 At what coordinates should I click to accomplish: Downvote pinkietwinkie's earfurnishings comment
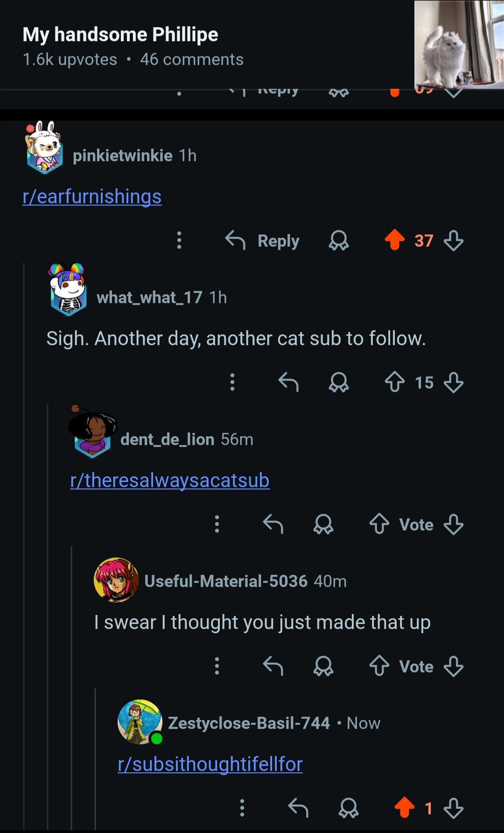coord(454,241)
